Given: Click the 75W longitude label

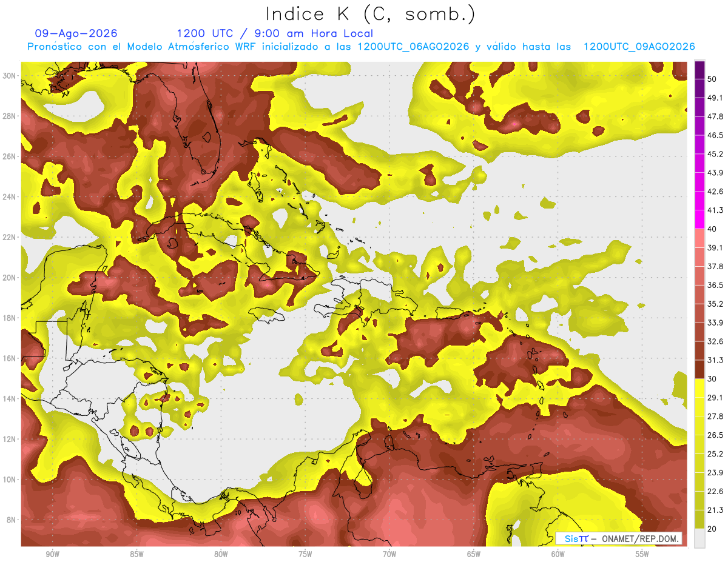Looking at the screenshot, I should point(305,554).
